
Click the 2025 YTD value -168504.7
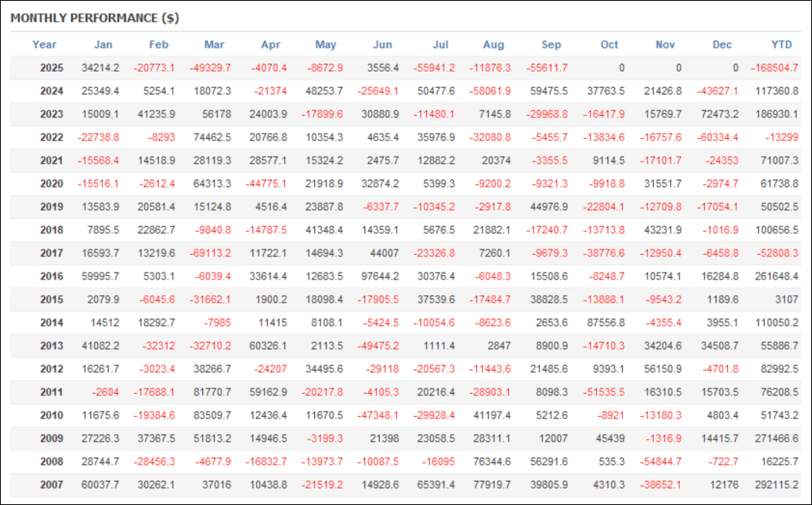(774, 68)
